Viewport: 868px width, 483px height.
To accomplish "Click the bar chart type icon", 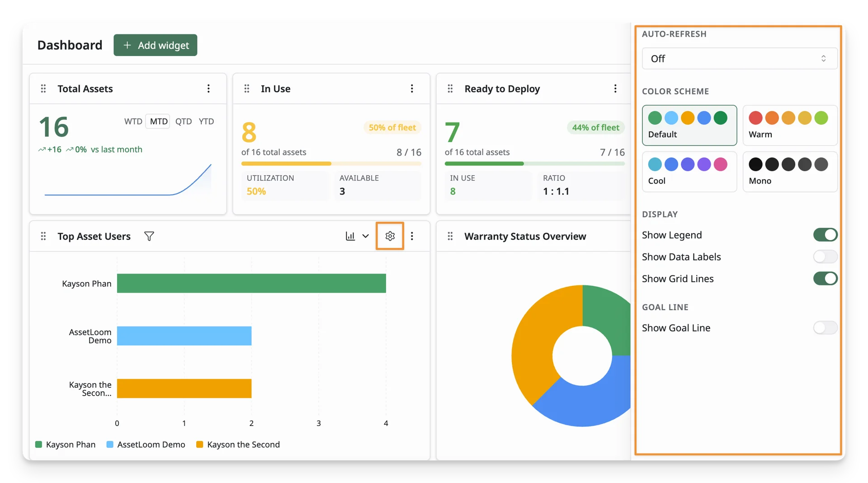I will (350, 236).
